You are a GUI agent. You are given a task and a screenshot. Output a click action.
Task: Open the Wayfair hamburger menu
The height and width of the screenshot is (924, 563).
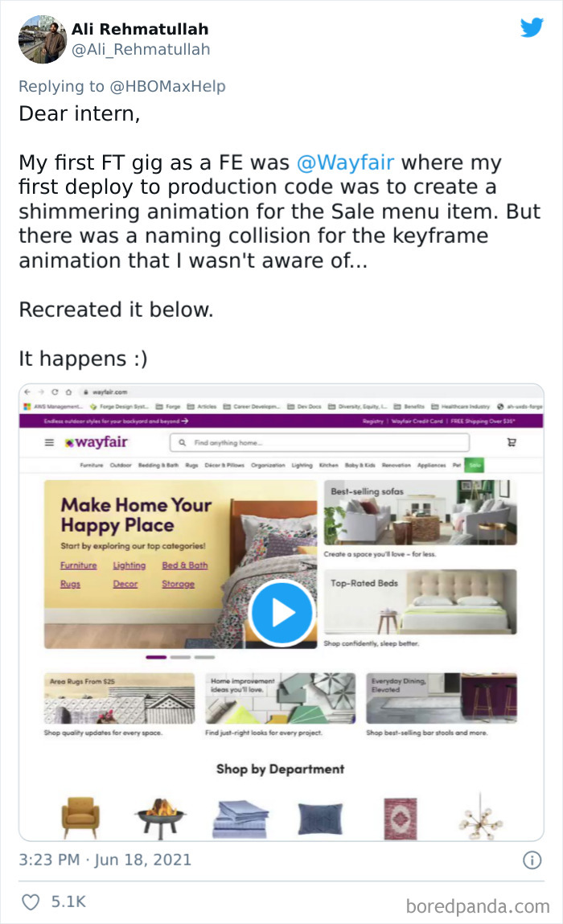(x=50, y=442)
